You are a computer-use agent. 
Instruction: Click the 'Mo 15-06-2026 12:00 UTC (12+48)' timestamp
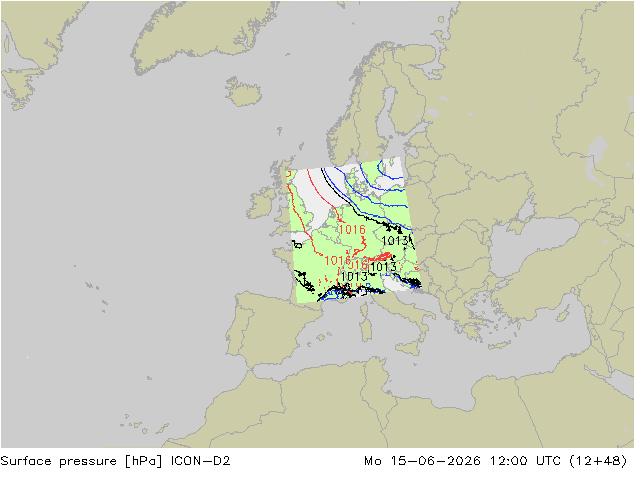pyautogui.click(x=496, y=461)
